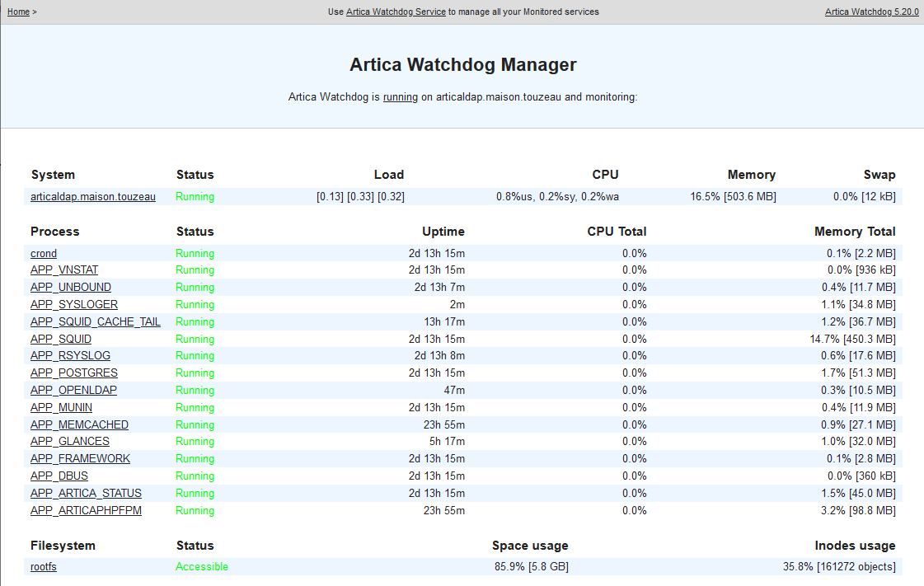The height and width of the screenshot is (586, 924).
Task: Click the APP_ARTICA_STATUS memory value 1.5% [45.0 MB]
Action: (858, 494)
